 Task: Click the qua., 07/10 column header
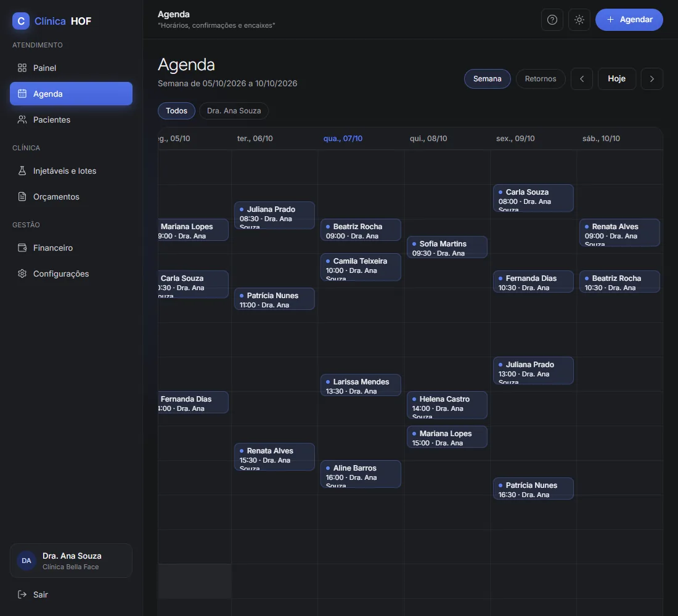point(343,139)
